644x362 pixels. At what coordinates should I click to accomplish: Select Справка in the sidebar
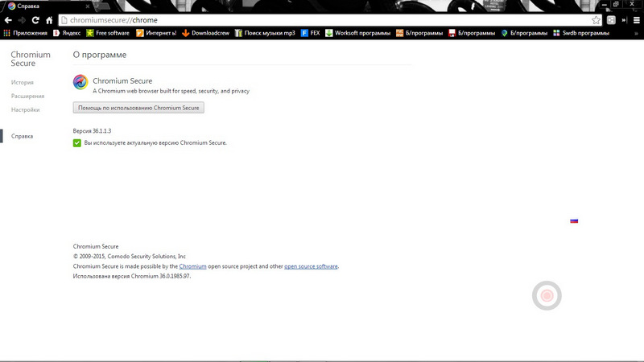(x=22, y=136)
